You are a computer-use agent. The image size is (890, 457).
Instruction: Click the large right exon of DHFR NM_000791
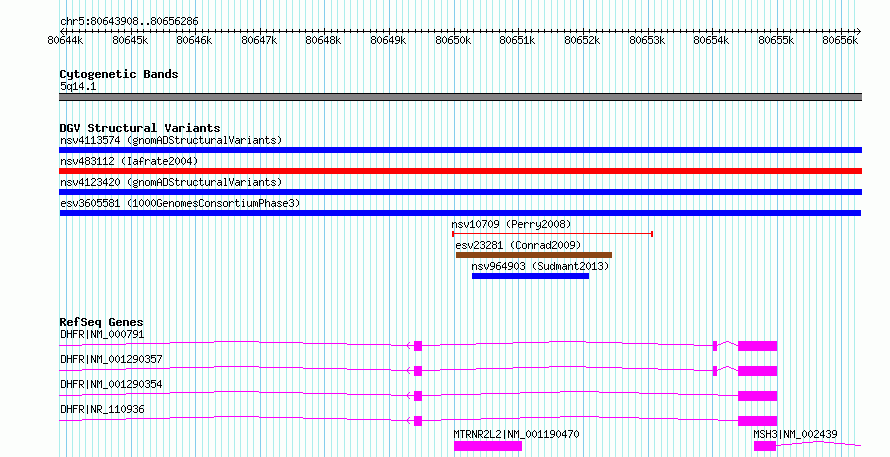(757, 346)
